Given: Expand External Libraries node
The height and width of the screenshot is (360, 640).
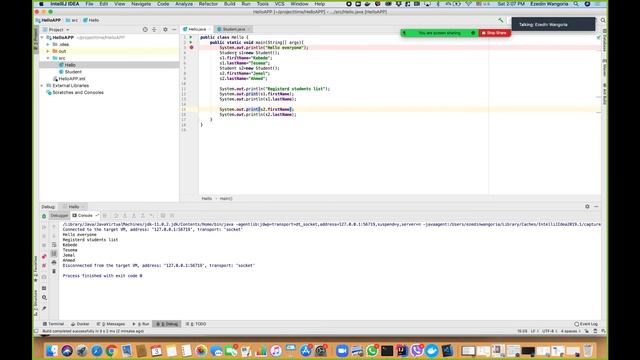Looking at the screenshot, I should click(42, 86).
